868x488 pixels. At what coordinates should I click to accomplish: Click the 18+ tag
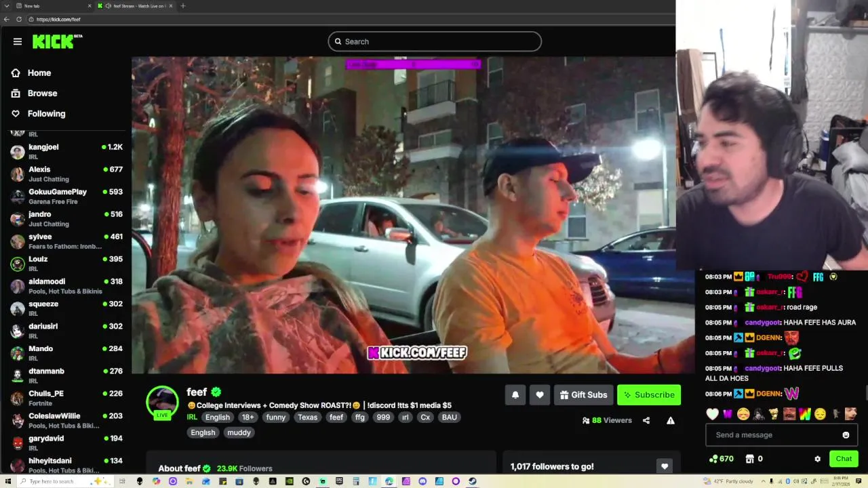coord(248,417)
